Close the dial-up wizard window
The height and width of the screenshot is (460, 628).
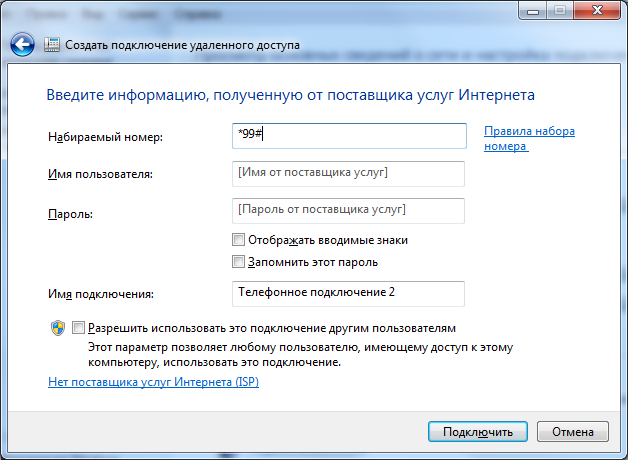coord(597,10)
